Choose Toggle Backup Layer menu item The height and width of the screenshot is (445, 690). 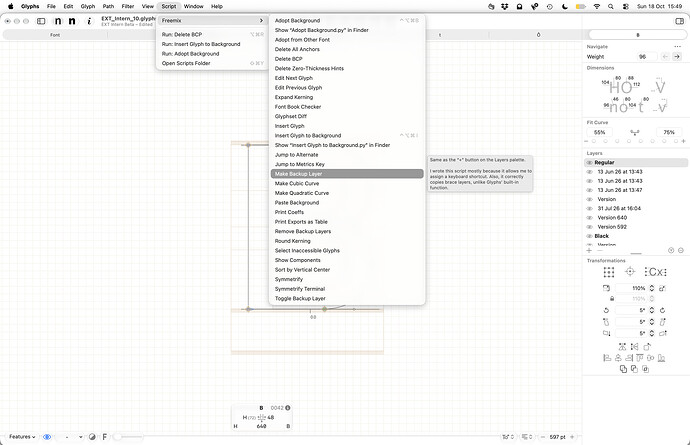[347, 298]
